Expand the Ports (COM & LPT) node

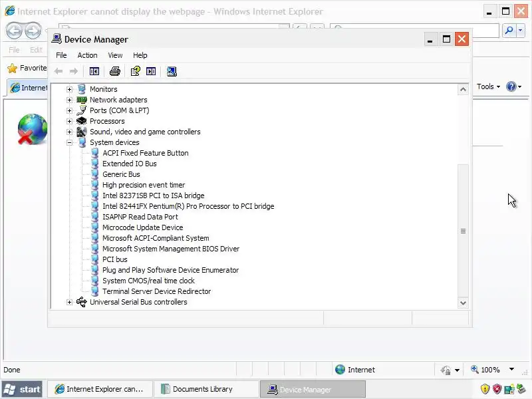point(69,110)
